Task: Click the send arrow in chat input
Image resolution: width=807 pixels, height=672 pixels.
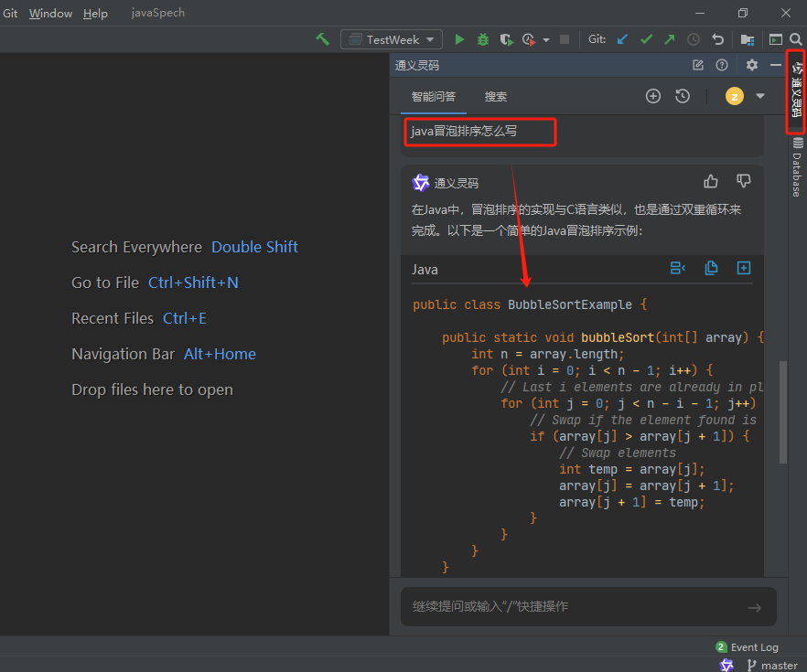Action: tap(755, 608)
